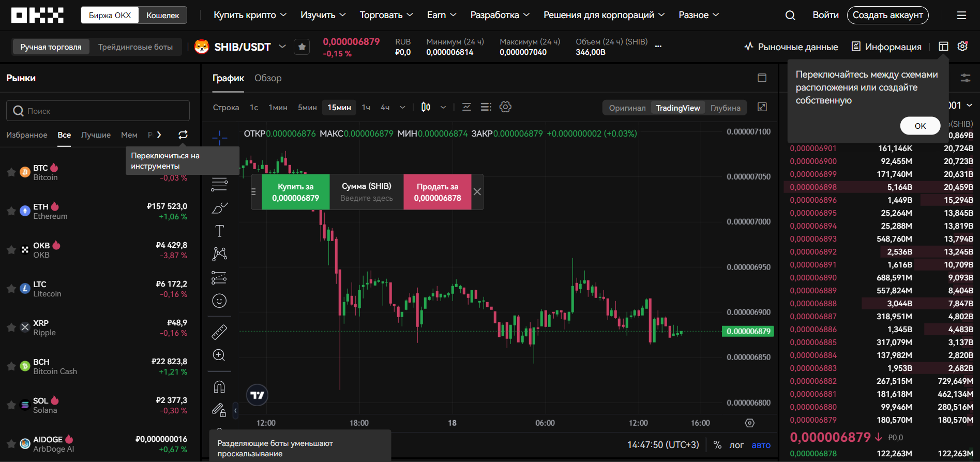Expand the SHIB/USDT pair selector
Viewport: 980px width, 462px height.
(x=282, y=47)
